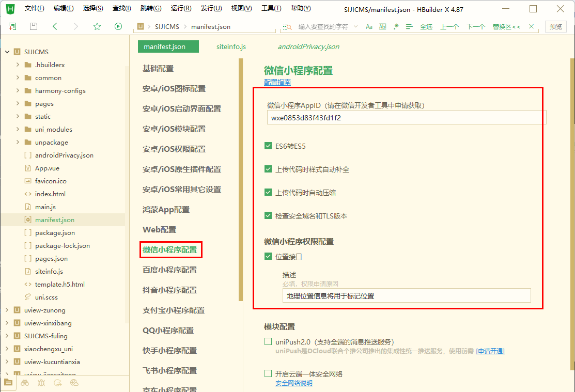Open the 配置指南 link
The height and width of the screenshot is (392, 575).
pos(277,82)
